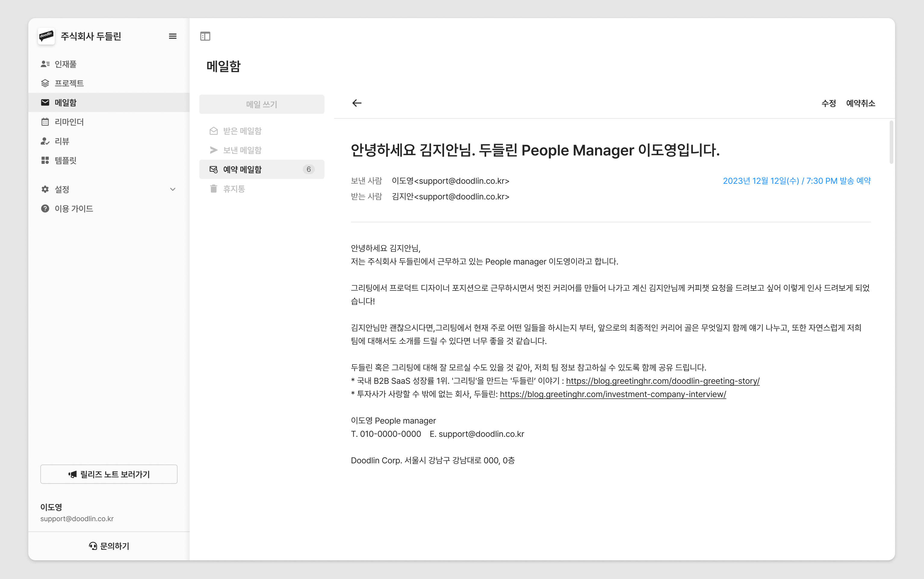Screen dimensions: 924x579
Task: Click the email body vertical scrollbar
Action: [x=891, y=142]
